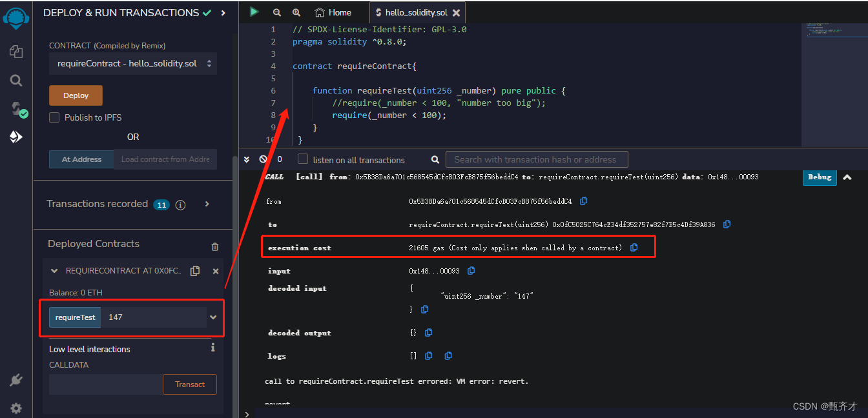
Task: Clear the terminal console icon
Action: (x=263, y=159)
